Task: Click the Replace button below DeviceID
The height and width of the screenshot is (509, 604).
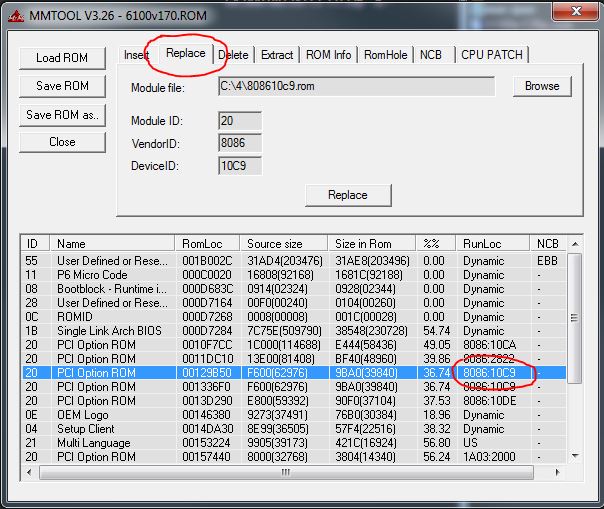Action: 348,195
